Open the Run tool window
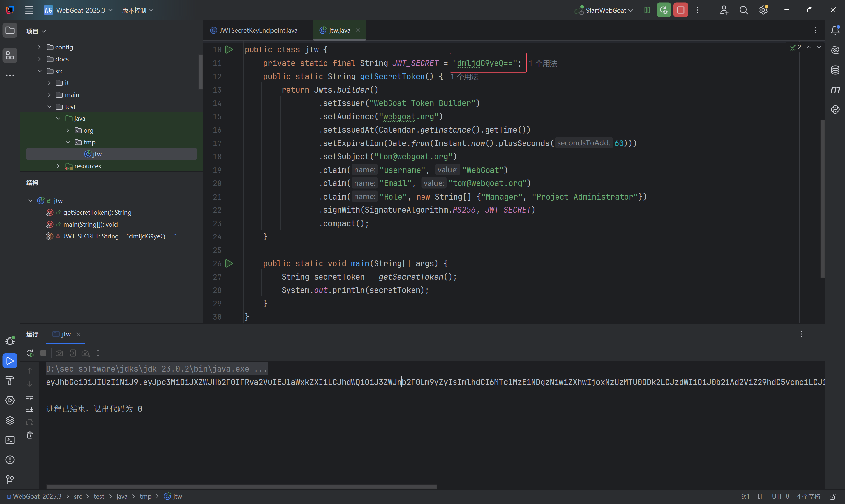Screen dimensions: 845x504 click(10, 361)
